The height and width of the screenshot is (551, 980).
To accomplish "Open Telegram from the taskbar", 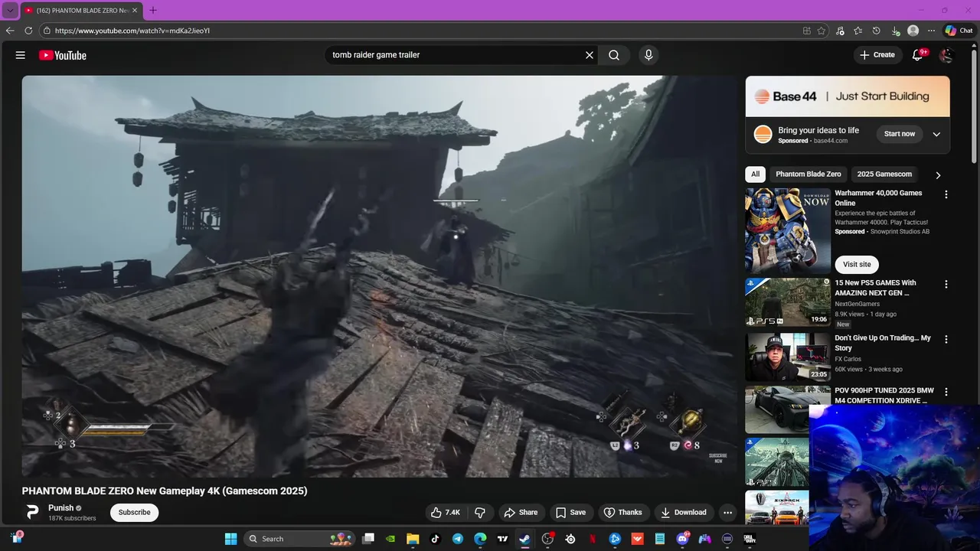I will click(x=458, y=539).
